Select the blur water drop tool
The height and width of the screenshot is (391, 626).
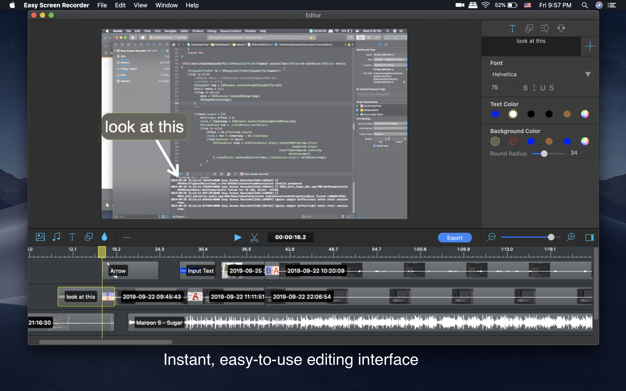point(104,237)
